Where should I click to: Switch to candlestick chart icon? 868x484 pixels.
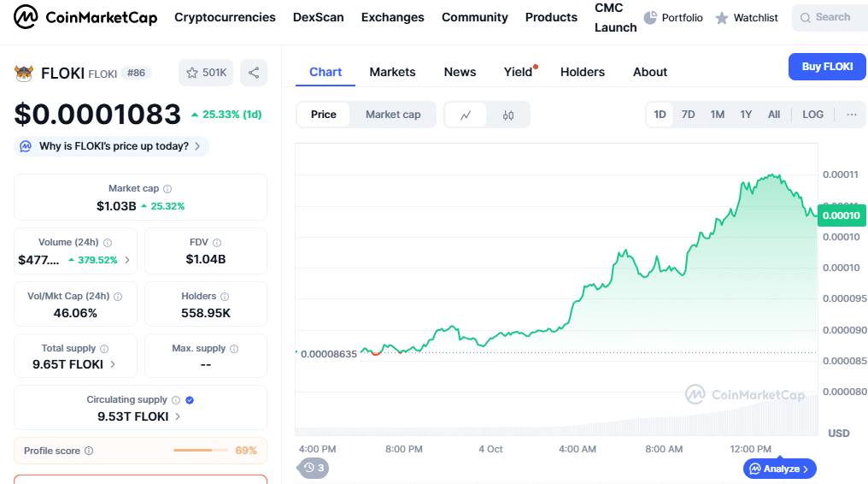coord(508,115)
